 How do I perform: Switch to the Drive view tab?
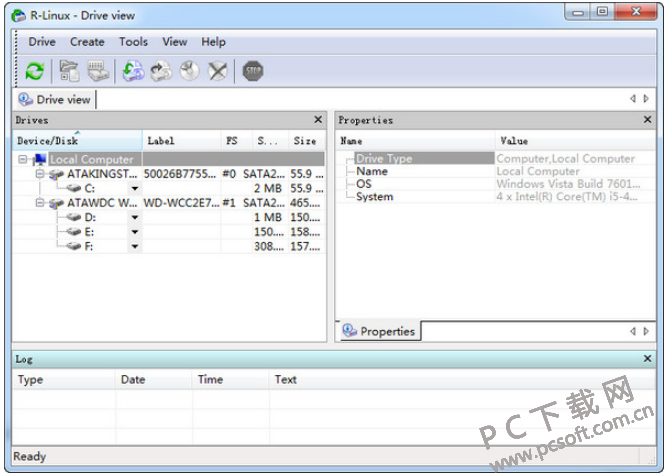pos(55,99)
